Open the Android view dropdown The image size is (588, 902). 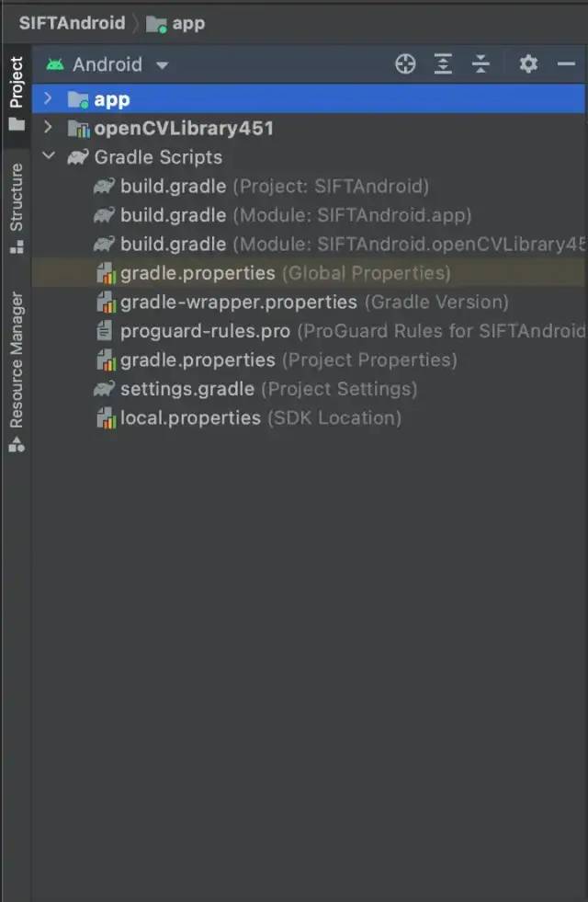(x=162, y=65)
